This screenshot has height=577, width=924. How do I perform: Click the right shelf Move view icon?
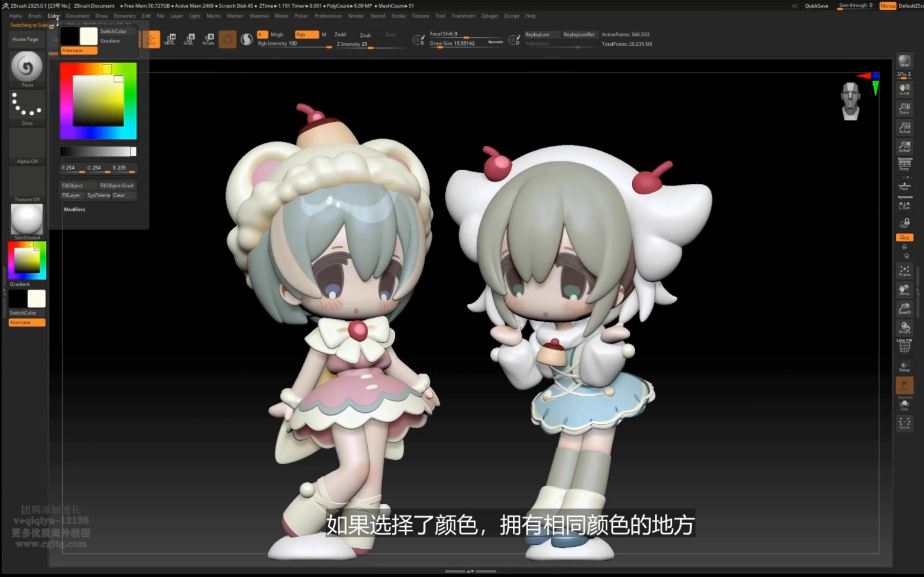[905, 290]
